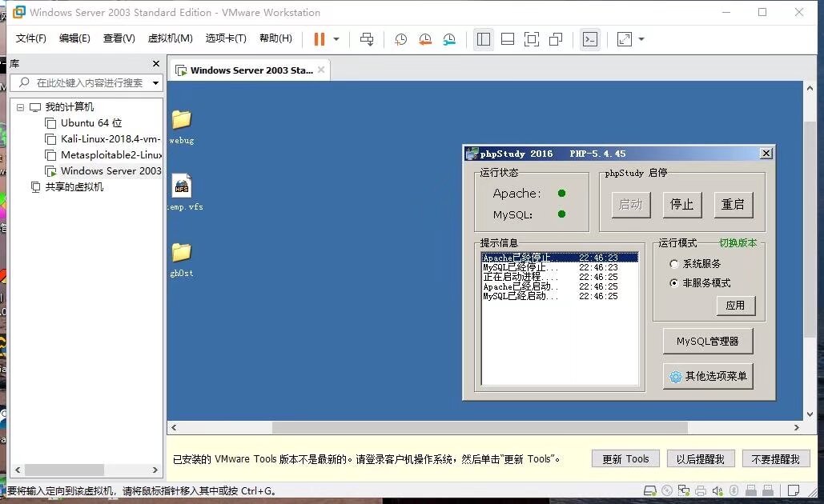Select the Apache已经停止 log entry
Screen dimensions: 824x504
(560, 258)
